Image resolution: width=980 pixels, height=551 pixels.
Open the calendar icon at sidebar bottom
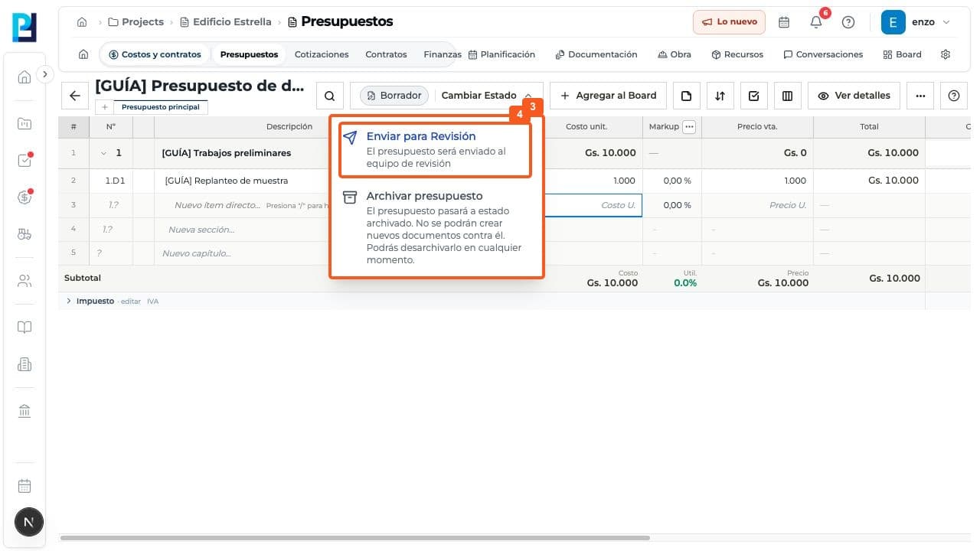[24, 486]
